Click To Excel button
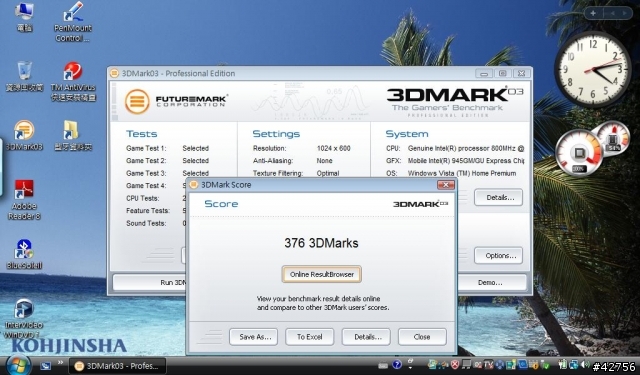Screen dimensions: 640x375 tap(309, 337)
